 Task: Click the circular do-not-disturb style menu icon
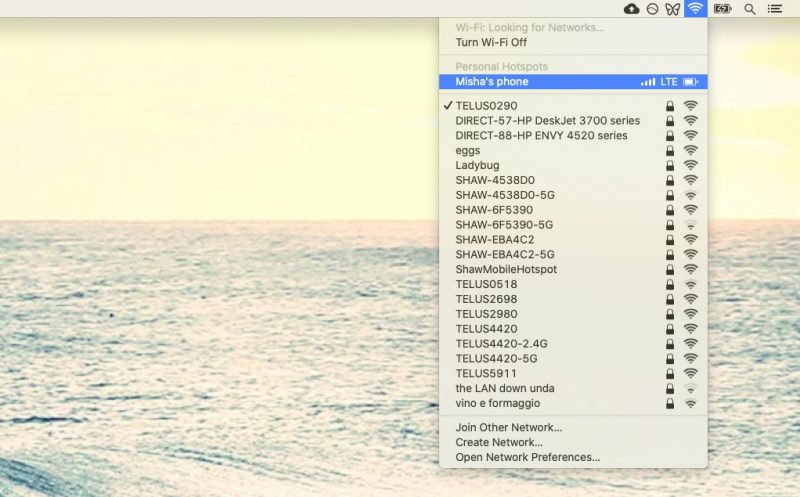coord(652,9)
